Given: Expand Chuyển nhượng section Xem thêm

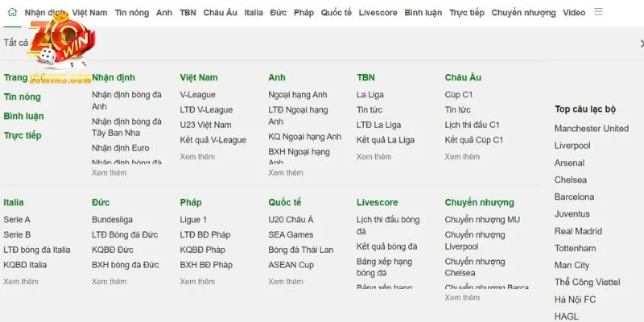Looking at the screenshot, I should tap(462, 297).
